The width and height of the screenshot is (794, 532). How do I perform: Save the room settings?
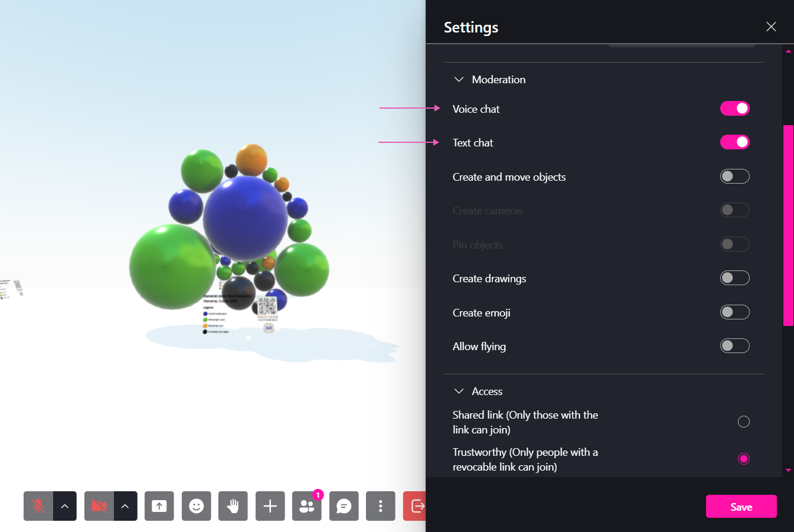click(x=741, y=506)
